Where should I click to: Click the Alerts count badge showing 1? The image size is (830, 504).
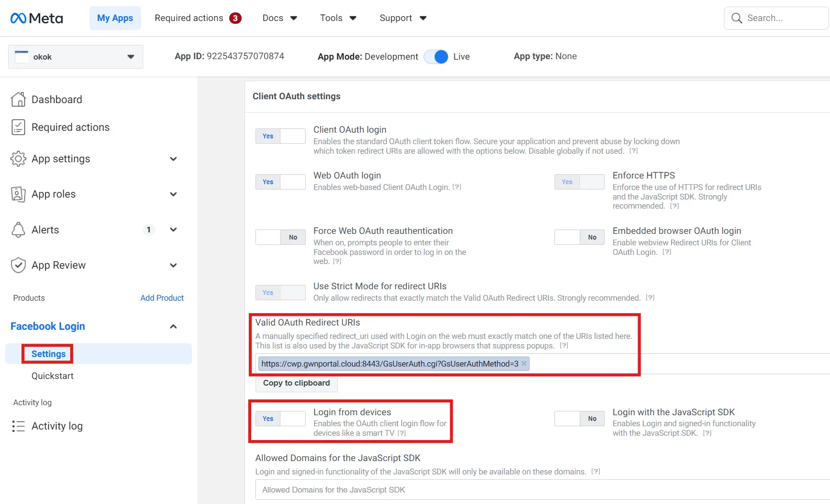pos(149,230)
